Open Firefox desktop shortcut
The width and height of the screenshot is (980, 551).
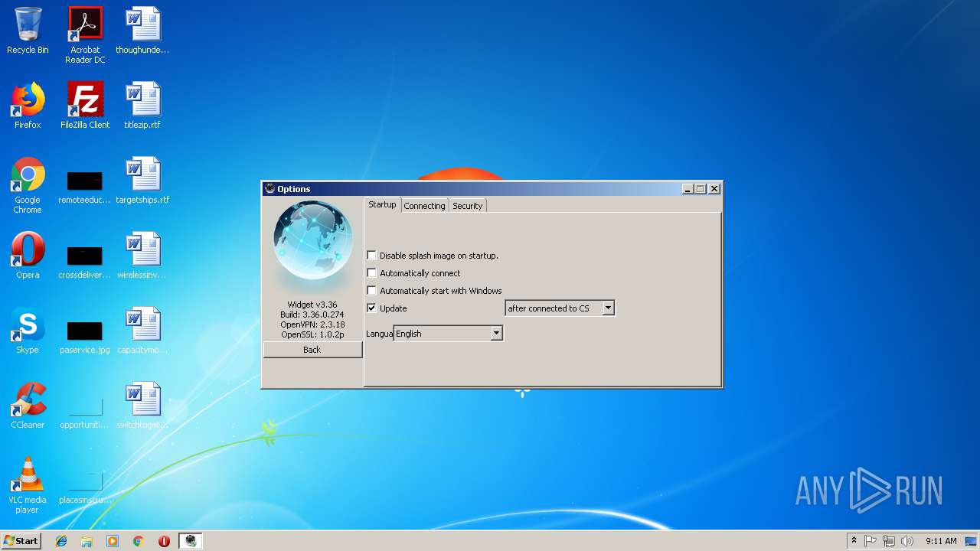point(28,106)
